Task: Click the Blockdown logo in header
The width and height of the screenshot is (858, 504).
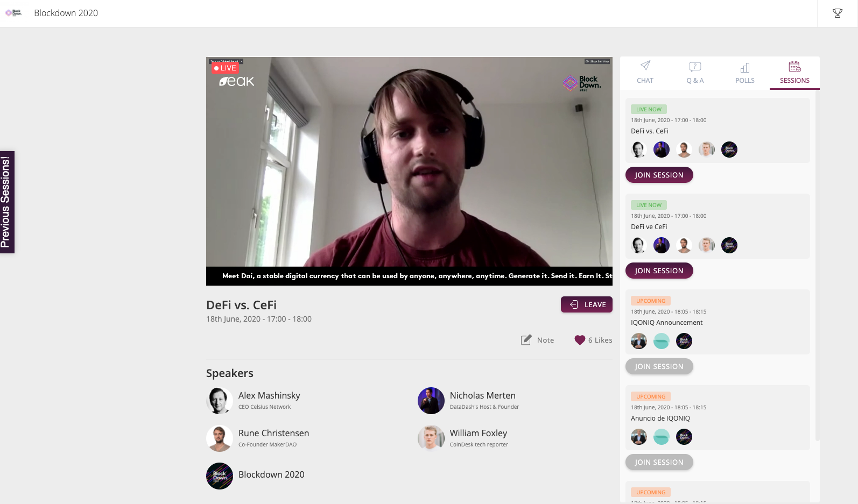Action: click(13, 13)
